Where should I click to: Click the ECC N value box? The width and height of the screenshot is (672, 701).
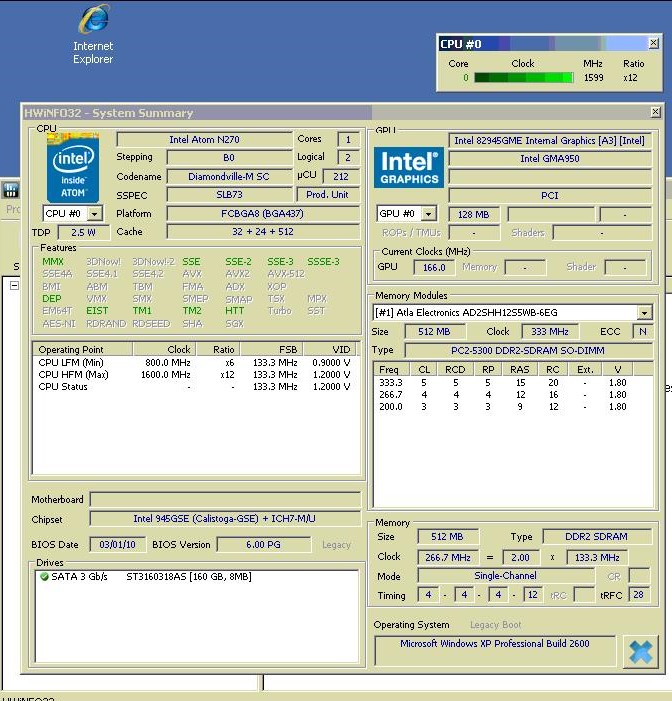click(642, 332)
